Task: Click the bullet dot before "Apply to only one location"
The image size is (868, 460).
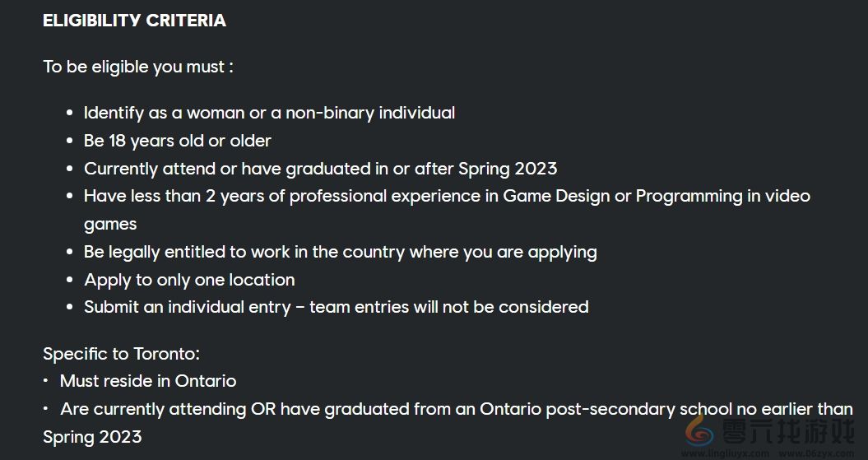Action: tap(69, 281)
